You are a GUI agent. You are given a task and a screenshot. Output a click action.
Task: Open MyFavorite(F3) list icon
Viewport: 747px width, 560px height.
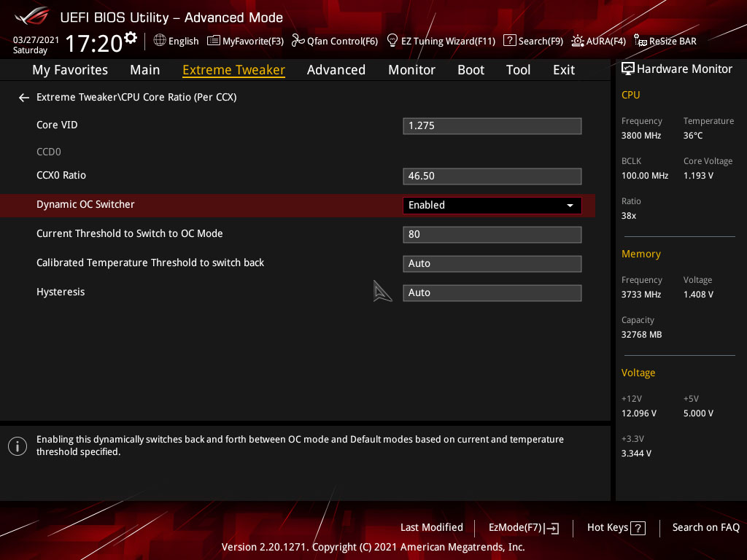point(214,41)
